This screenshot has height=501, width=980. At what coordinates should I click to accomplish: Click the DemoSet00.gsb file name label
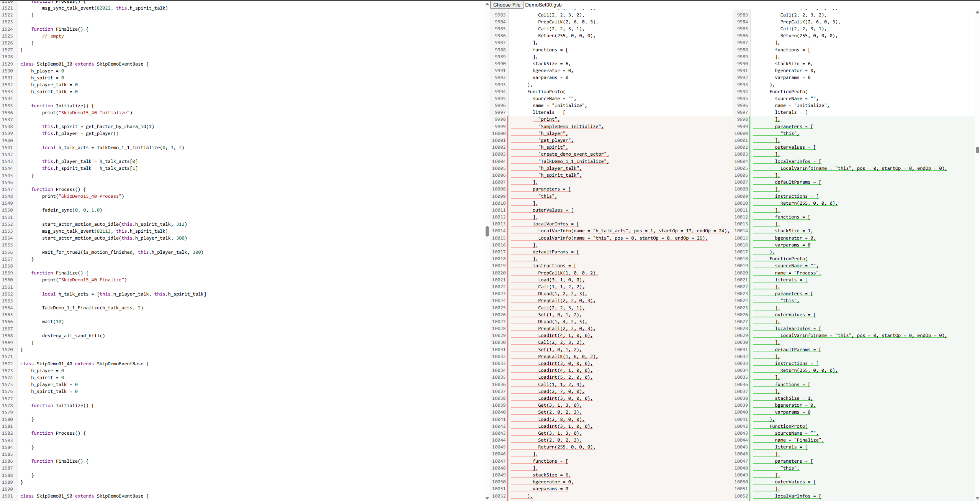(543, 5)
